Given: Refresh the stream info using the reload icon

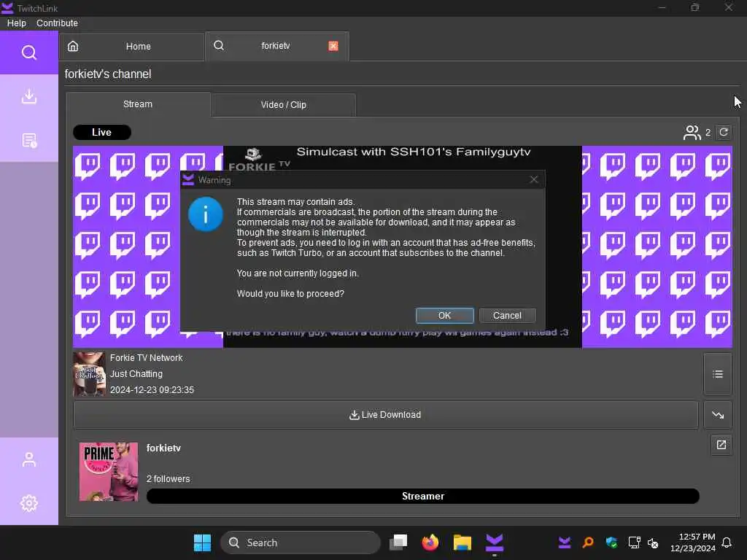Looking at the screenshot, I should (723, 133).
